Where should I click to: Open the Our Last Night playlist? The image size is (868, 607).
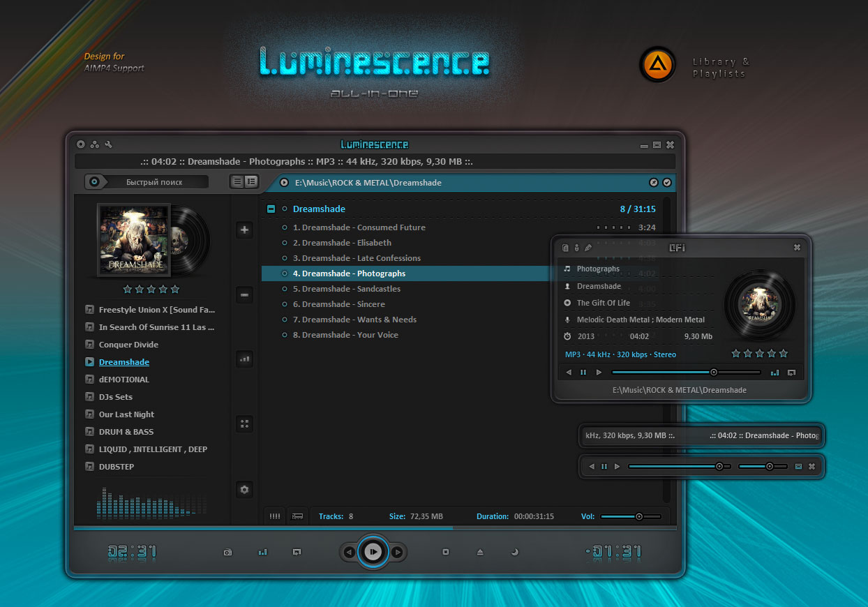(x=126, y=414)
